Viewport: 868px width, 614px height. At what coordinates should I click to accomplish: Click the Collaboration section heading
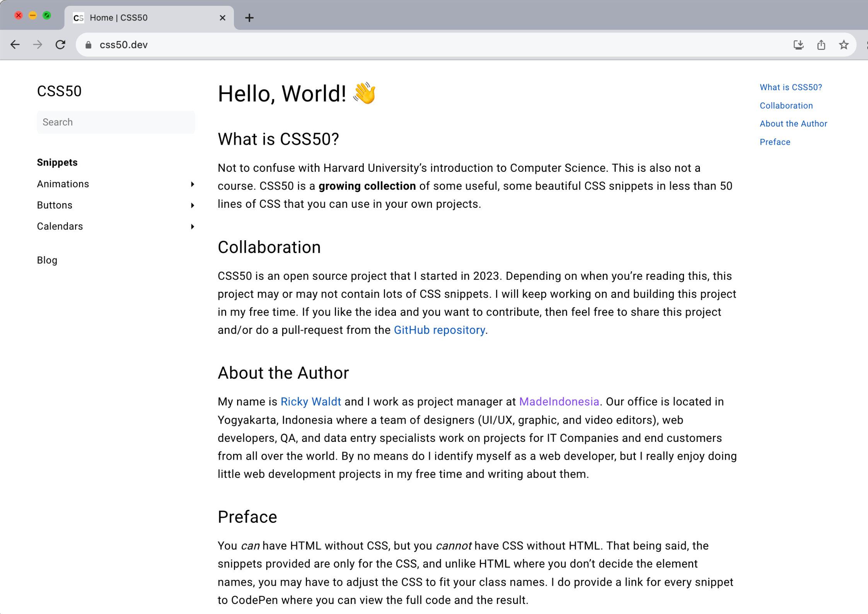click(x=269, y=247)
